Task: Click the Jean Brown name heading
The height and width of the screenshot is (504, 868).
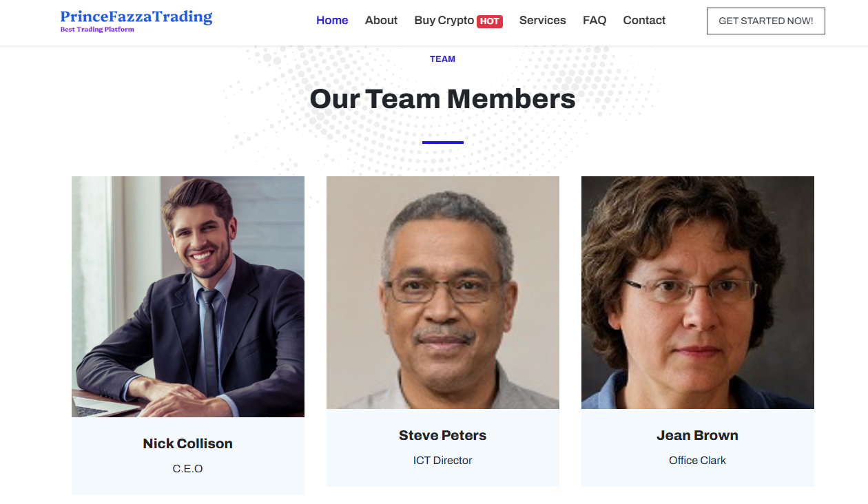Action: 697,435
